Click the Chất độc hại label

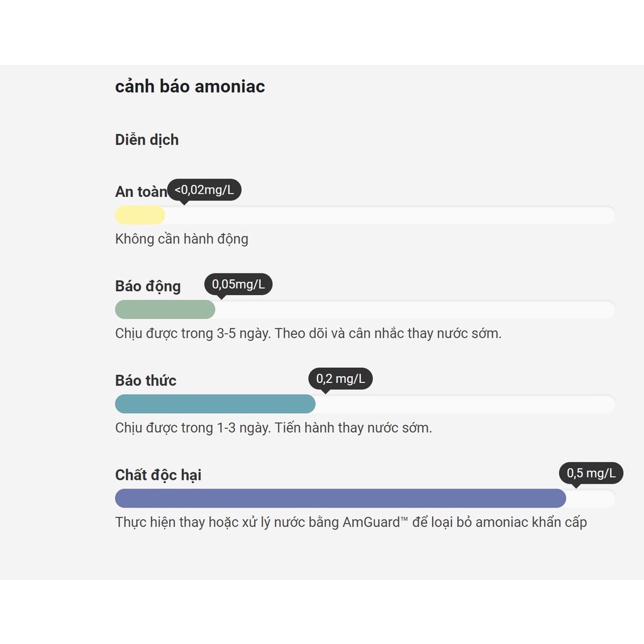(x=158, y=475)
